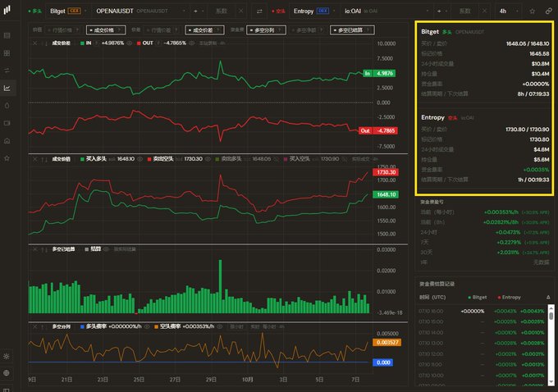This screenshot has width=558, height=392.
Task: Toggle the 行情价格 price series chip
Action: pyautogui.click(x=64, y=30)
